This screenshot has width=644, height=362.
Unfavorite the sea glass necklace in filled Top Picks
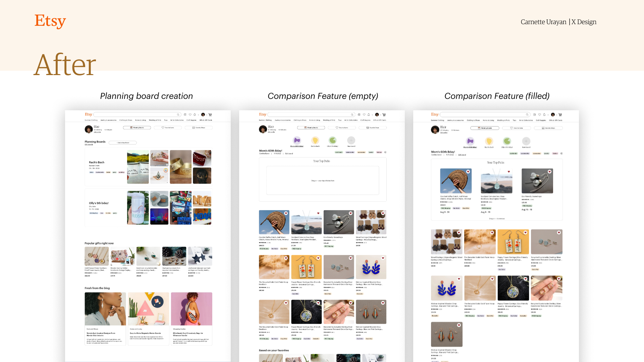[x=509, y=172]
